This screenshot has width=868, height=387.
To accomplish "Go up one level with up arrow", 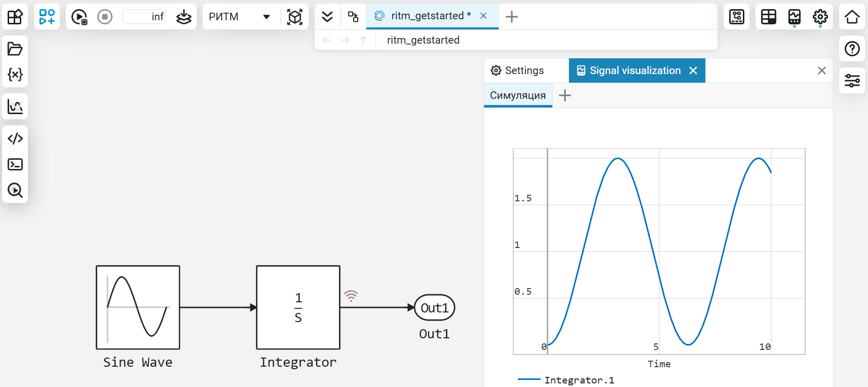I will coord(363,40).
